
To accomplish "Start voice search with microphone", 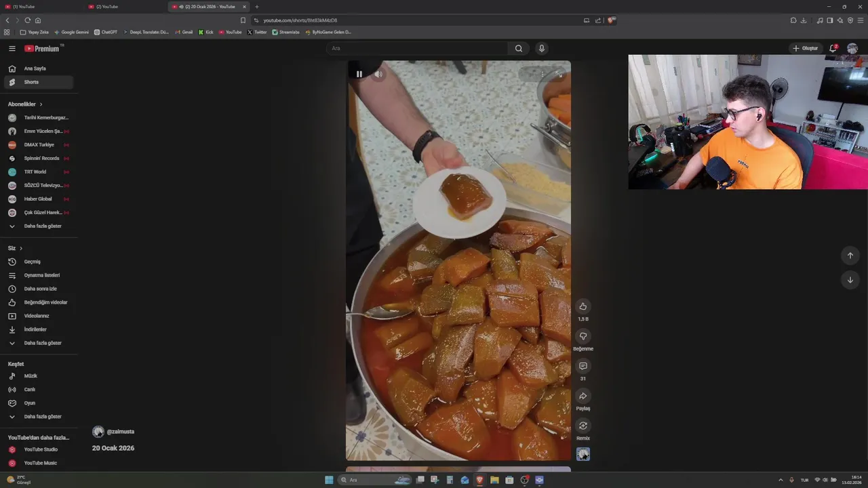I will coord(541,48).
